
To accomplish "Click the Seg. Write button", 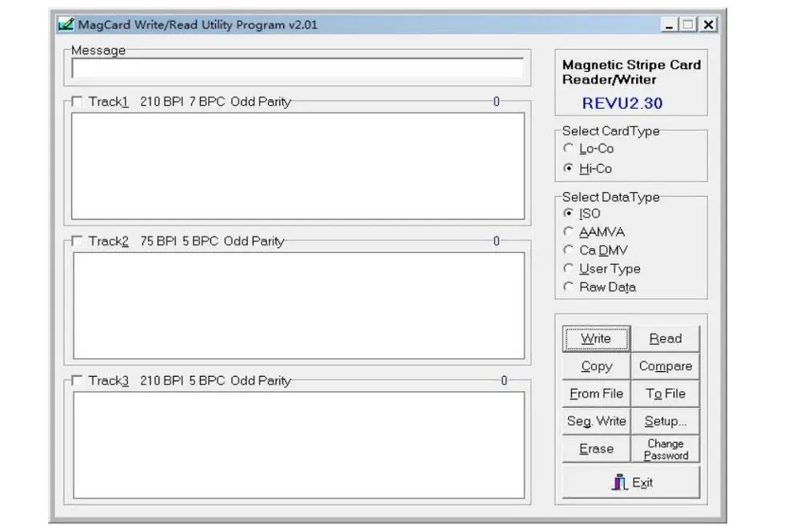I will coord(597,422).
